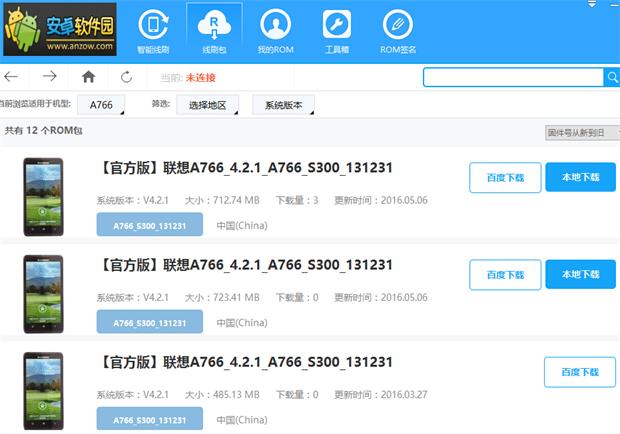Click 百度下载 for the 485.13 MB ROM

(x=580, y=372)
